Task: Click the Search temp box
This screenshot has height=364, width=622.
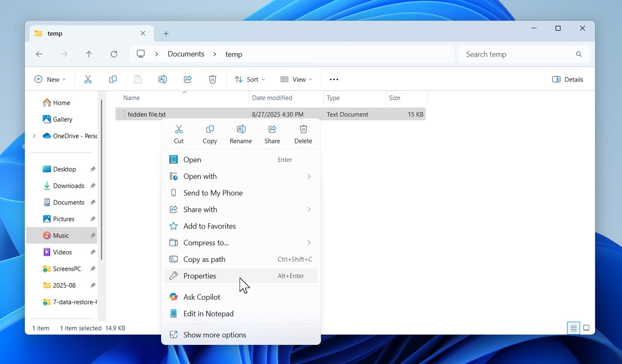Action: 524,54
